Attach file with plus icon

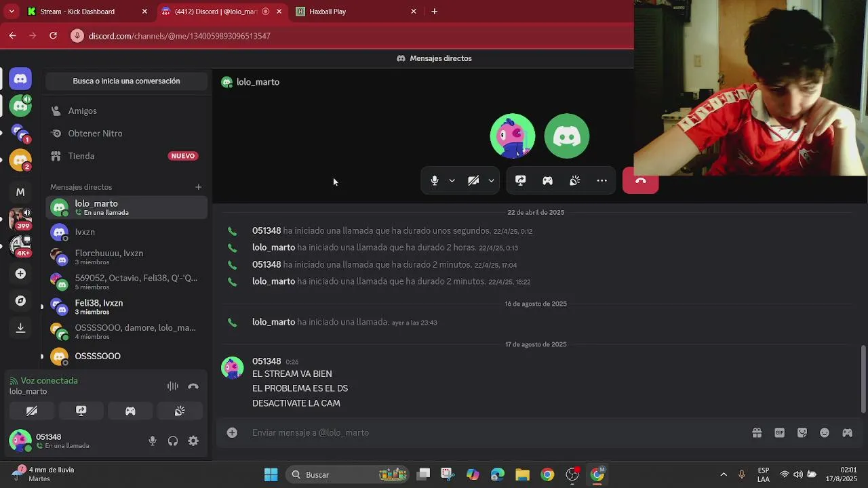tap(232, 432)
